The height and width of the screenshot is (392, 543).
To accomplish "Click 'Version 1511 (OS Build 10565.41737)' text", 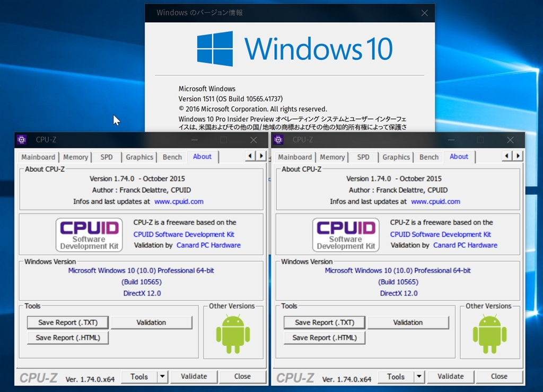I will point(231,99).
